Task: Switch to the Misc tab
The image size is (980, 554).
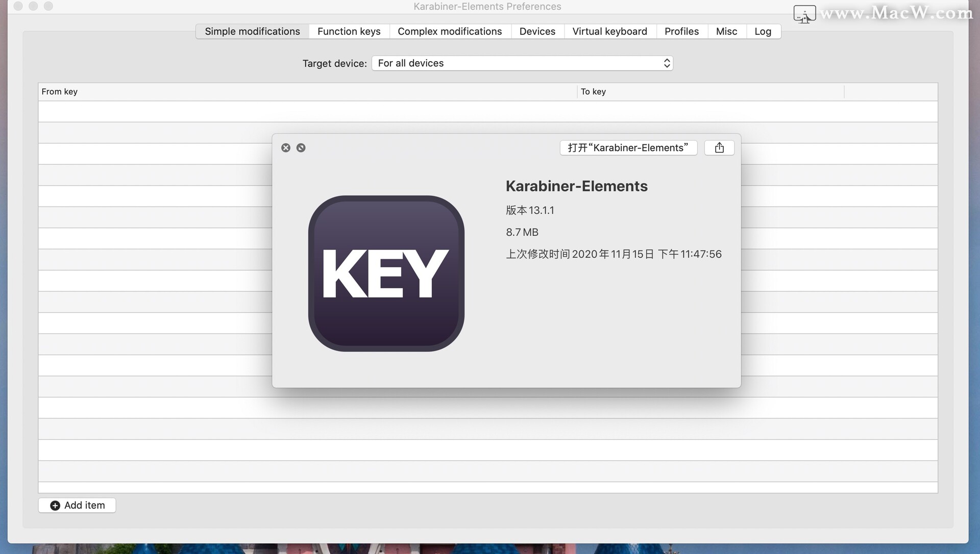Action: 727,32
